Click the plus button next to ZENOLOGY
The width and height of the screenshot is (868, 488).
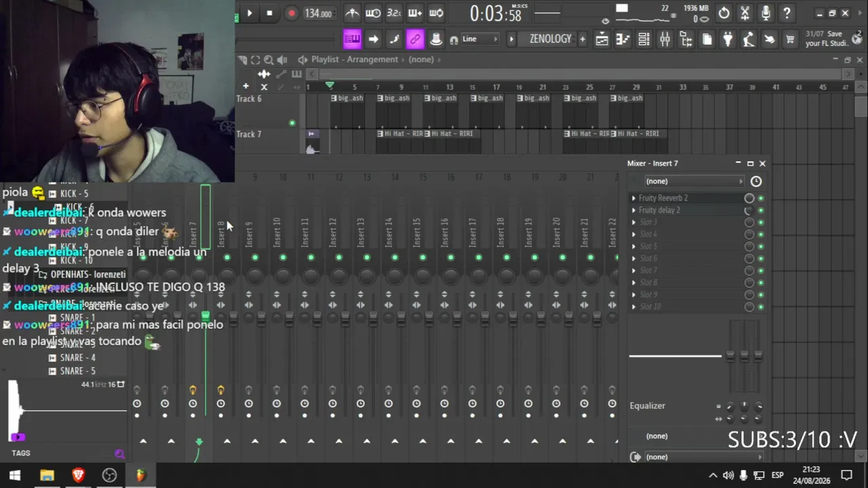click(x=582, y=39)
